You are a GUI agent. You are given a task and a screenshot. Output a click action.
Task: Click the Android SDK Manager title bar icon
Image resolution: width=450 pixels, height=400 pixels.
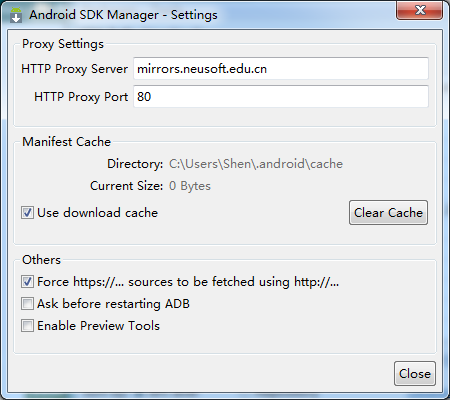click(16, 15)
